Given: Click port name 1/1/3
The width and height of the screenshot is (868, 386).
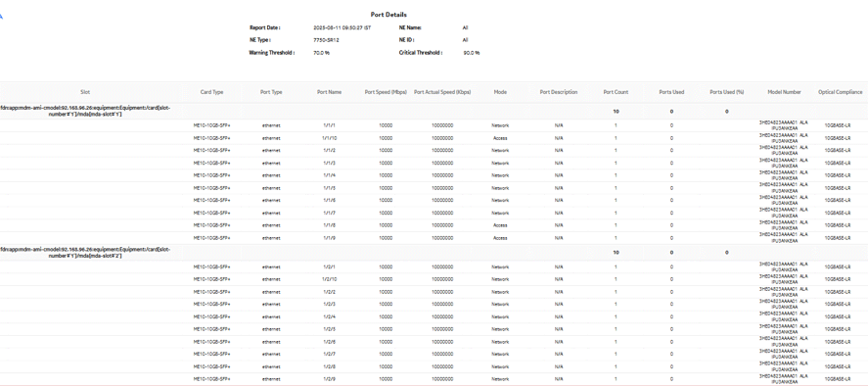Looking at the screenshot, I should (x=330, y=163).
